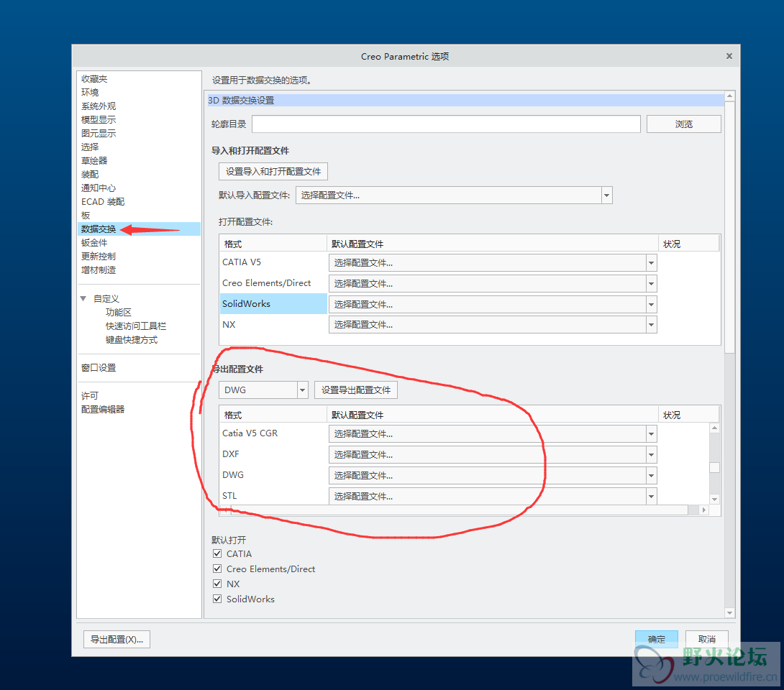Select DXF row in export table
The height and width of the screenshot is (690, 784).
point(273,454)
